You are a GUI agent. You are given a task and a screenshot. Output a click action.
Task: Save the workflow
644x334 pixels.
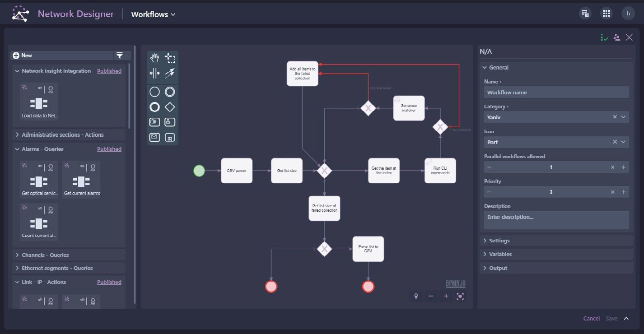[611, 318]
